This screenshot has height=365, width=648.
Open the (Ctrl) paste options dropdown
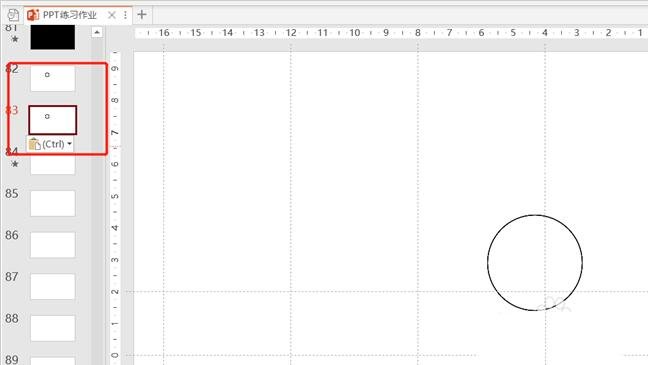(69, 144)
